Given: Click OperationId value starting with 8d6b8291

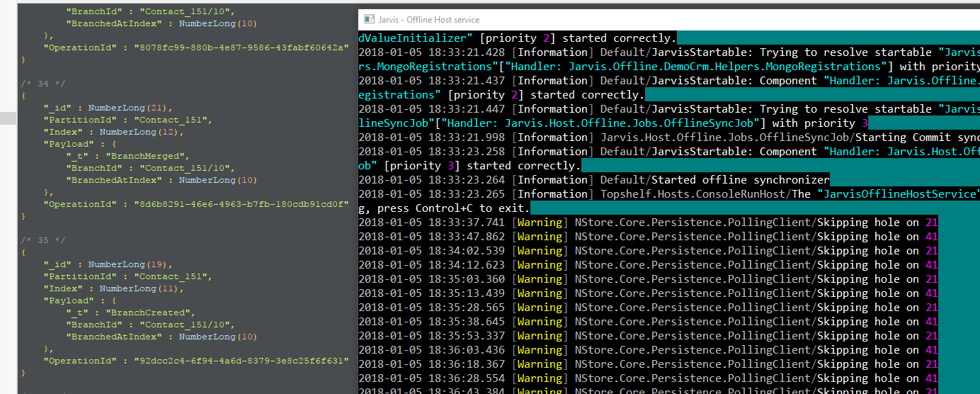Looking at the screenshot, I should tap(242, 204).
